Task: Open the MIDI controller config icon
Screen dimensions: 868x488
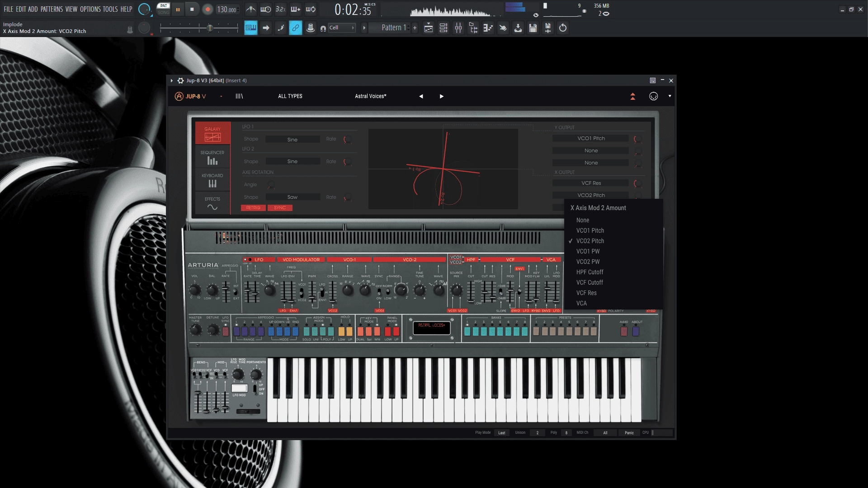Action: coord(654,96)
